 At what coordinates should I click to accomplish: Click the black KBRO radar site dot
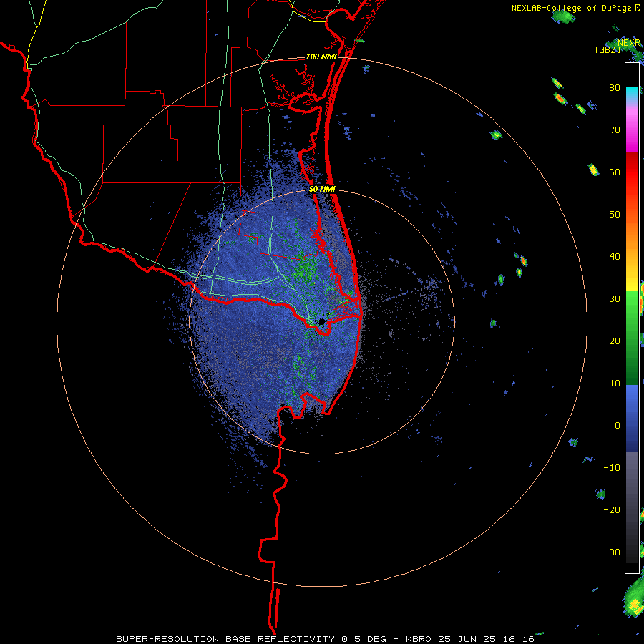pos(321,321)
